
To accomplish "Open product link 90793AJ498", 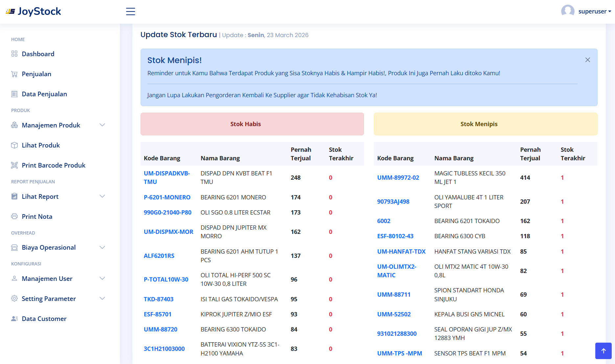I will (393, 202).
